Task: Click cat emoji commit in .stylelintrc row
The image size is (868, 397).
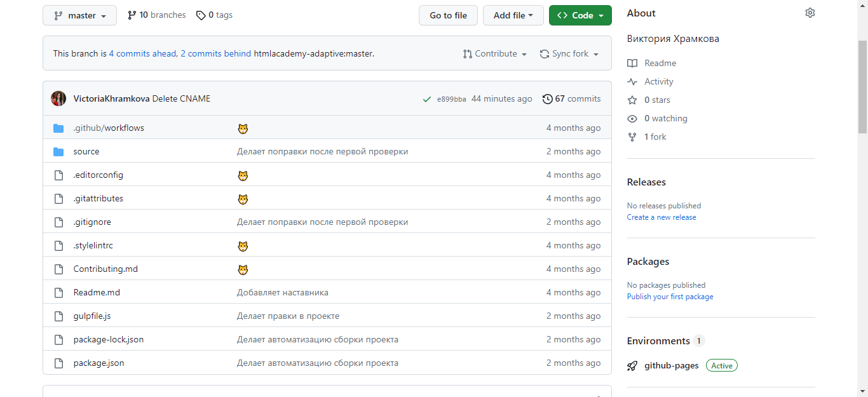Action: (243, 246)
